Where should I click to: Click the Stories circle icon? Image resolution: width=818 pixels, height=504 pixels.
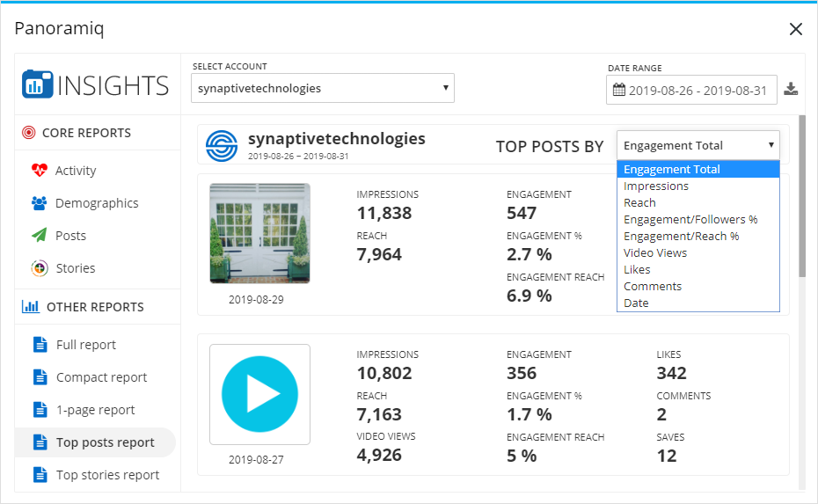[x=40, y=268]
